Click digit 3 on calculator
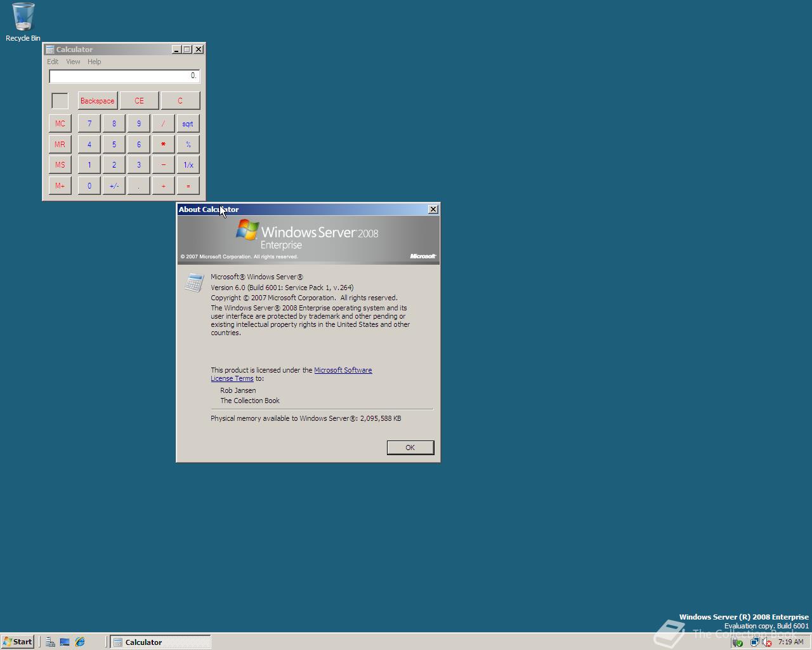Viewport: 812px width, 650px height. (139, 165)
